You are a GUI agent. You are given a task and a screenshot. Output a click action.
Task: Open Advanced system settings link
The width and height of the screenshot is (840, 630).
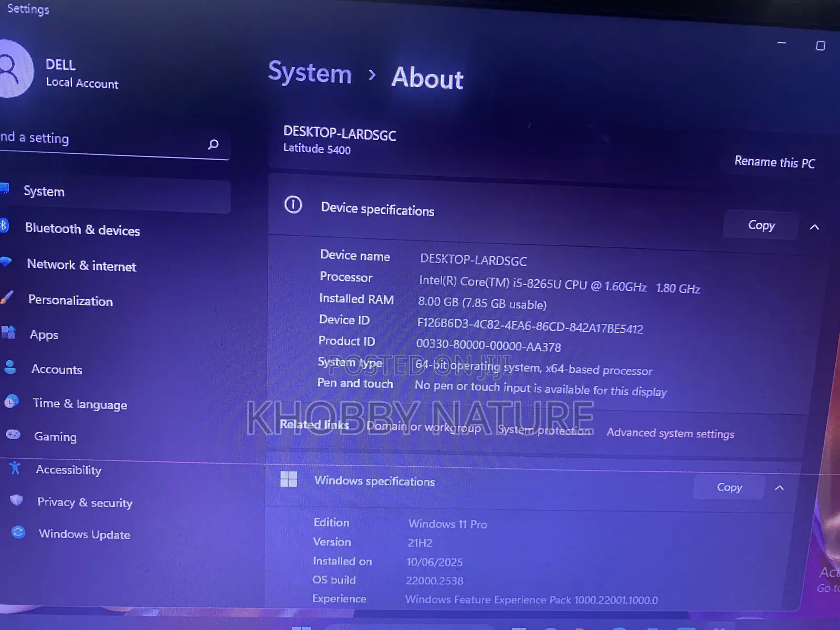[x=670, y=433]
